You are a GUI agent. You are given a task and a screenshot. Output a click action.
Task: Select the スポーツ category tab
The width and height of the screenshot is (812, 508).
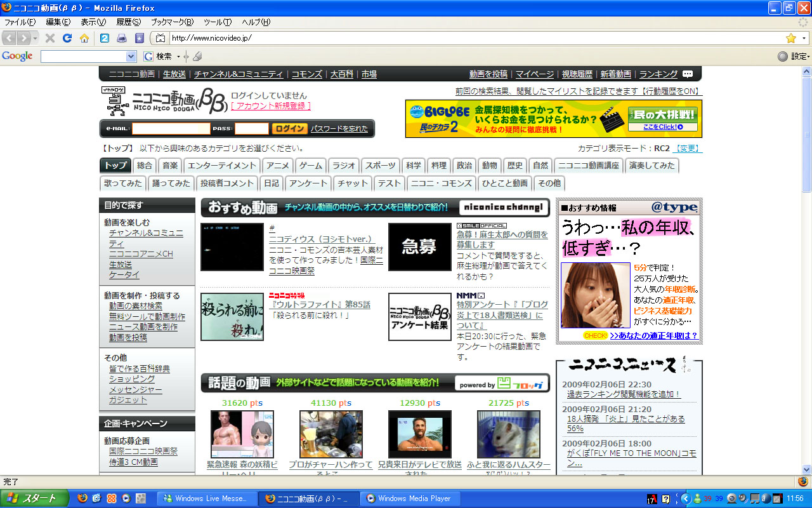point(381,166)
